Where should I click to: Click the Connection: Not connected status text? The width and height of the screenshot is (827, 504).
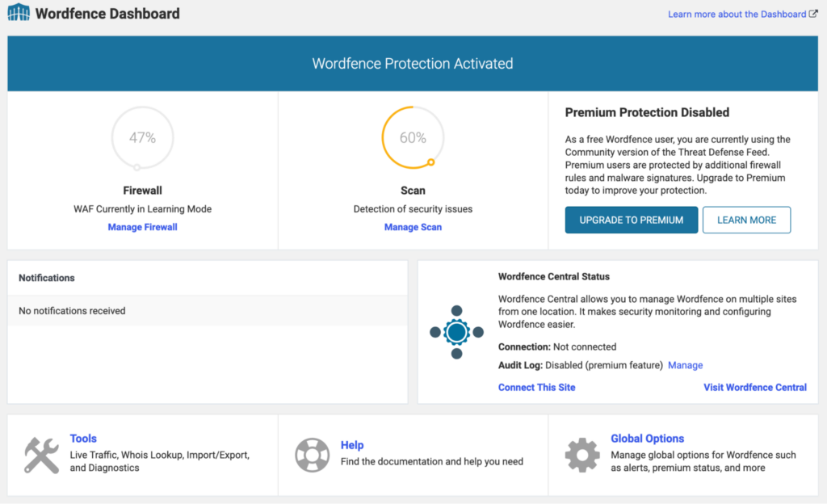click(557, 346)
